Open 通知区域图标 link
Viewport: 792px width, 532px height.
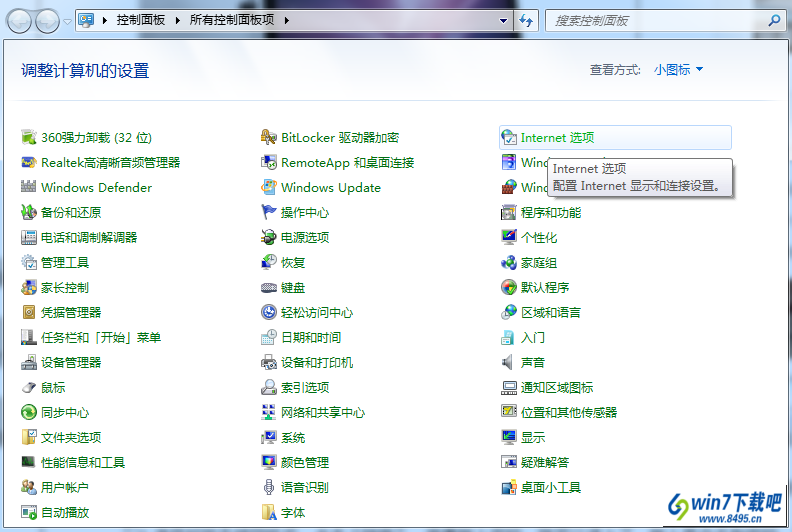[557, 388]
